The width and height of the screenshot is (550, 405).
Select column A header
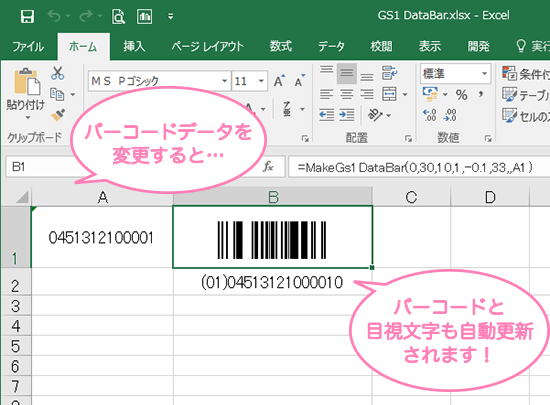pyautogui.click(x=102, y=197)
